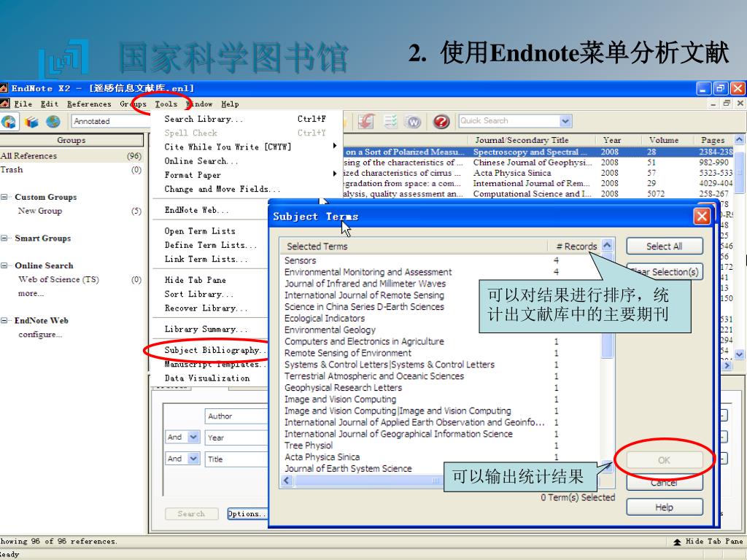Open the Quick Search dropdown arrow
Viewport: 747px width, 560px height.
click(565, 121)
